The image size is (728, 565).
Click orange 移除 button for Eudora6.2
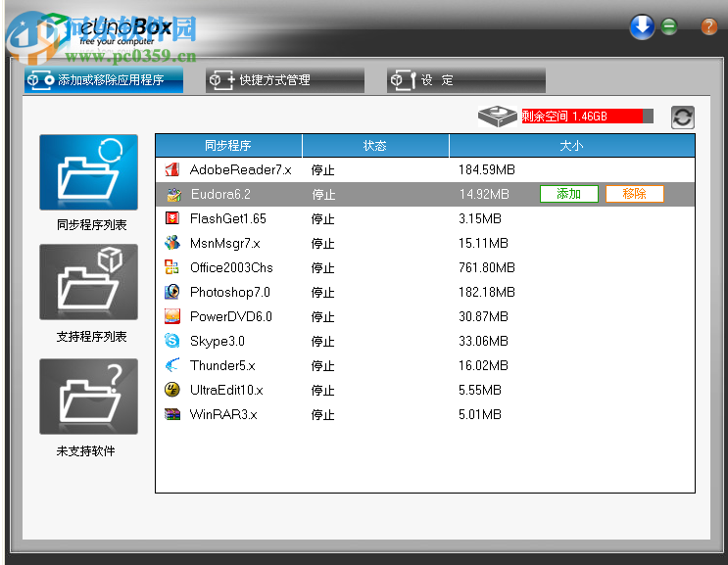[635, 194]
